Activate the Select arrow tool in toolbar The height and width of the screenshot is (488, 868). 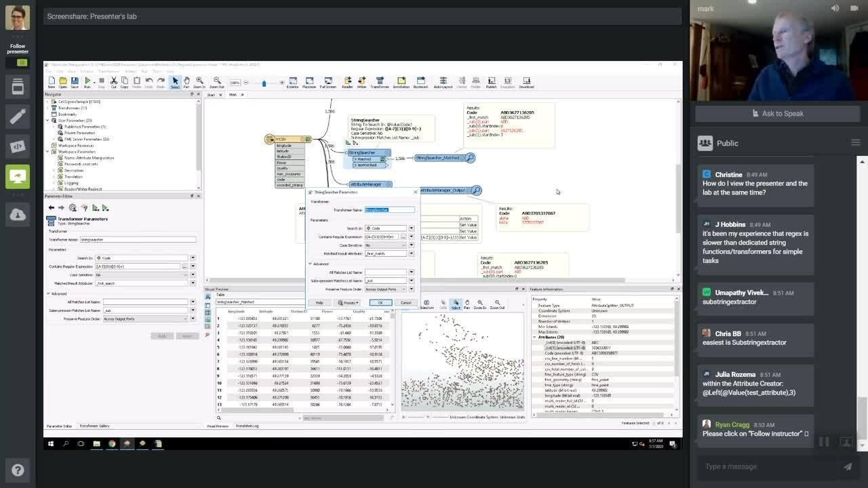tap(175, 81)
